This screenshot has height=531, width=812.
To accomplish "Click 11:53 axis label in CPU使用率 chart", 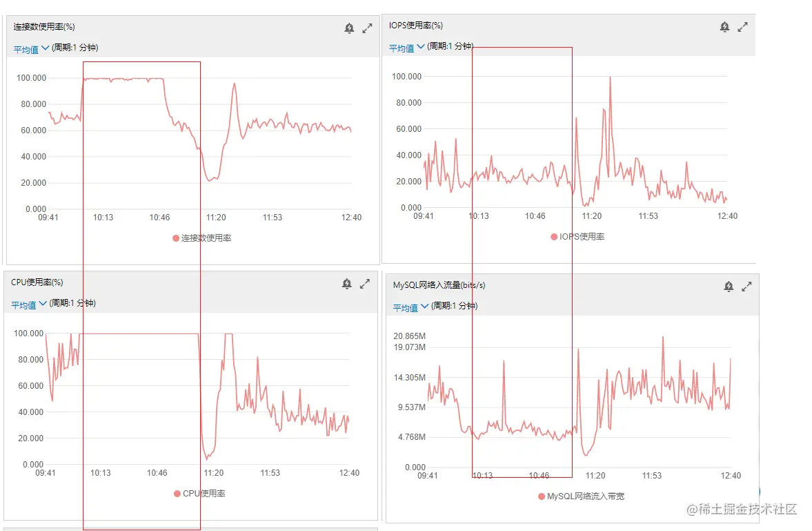I will pos(270,473).
